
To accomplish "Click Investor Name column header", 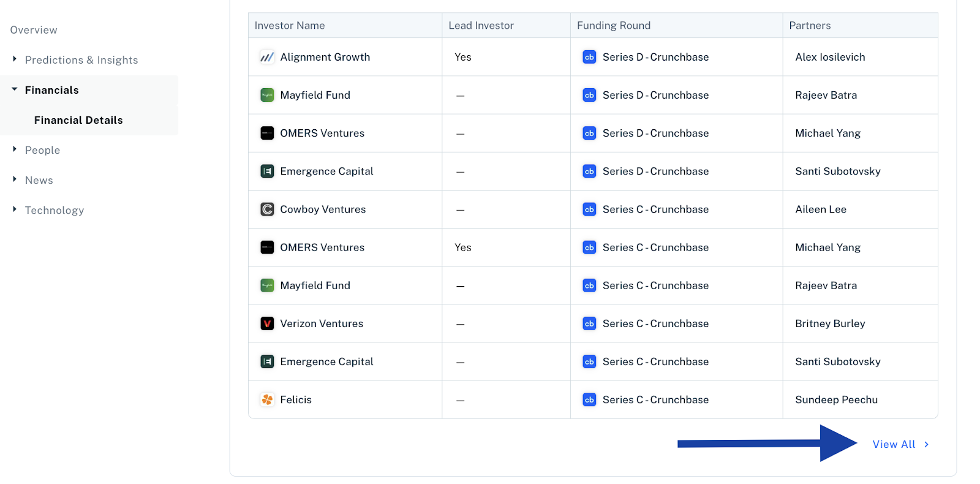I will [x=290, y=25].
